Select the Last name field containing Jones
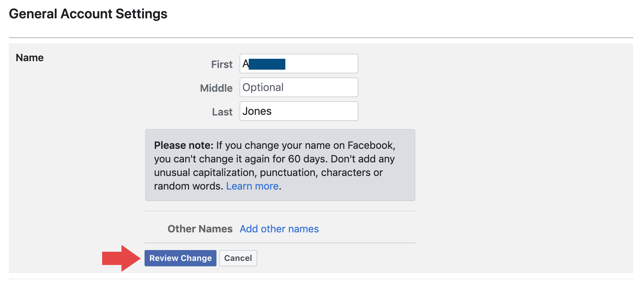This screenshot has height=284, width=644. [298, 111]
